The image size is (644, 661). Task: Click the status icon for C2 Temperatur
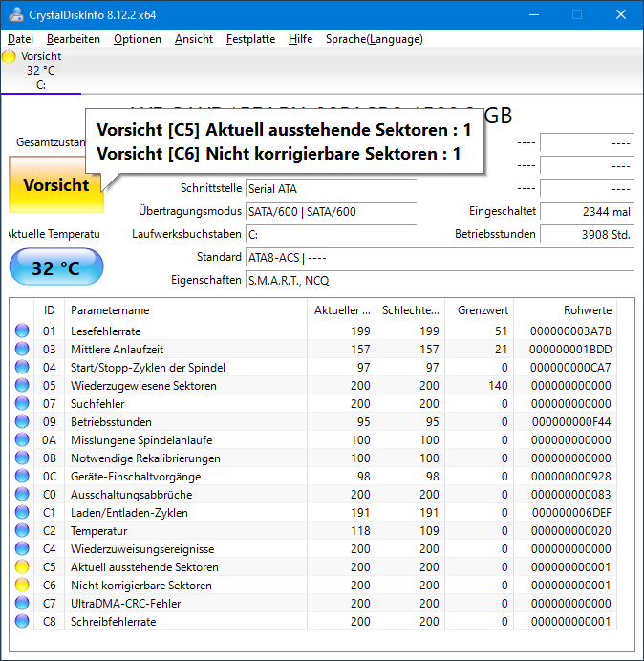(22, 530)
